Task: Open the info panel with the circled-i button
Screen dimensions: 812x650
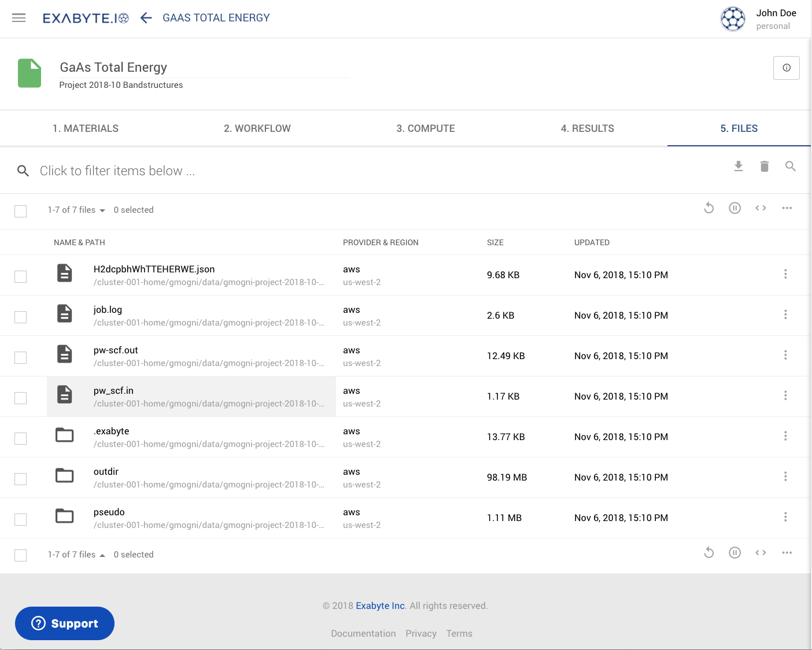Action: tap(786, 68)
